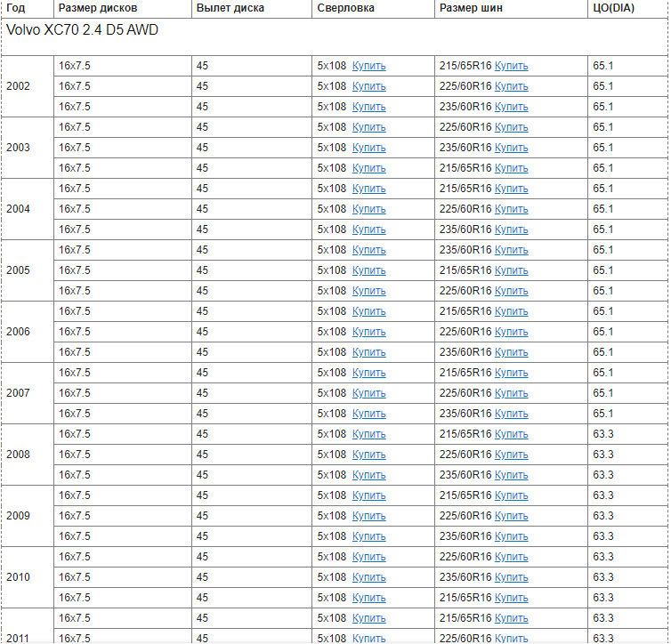Buy 5x108 wheels in 2003 225/60R16 row
The height and width of the screenshot is (644, 671).
[x=369, y=127]
